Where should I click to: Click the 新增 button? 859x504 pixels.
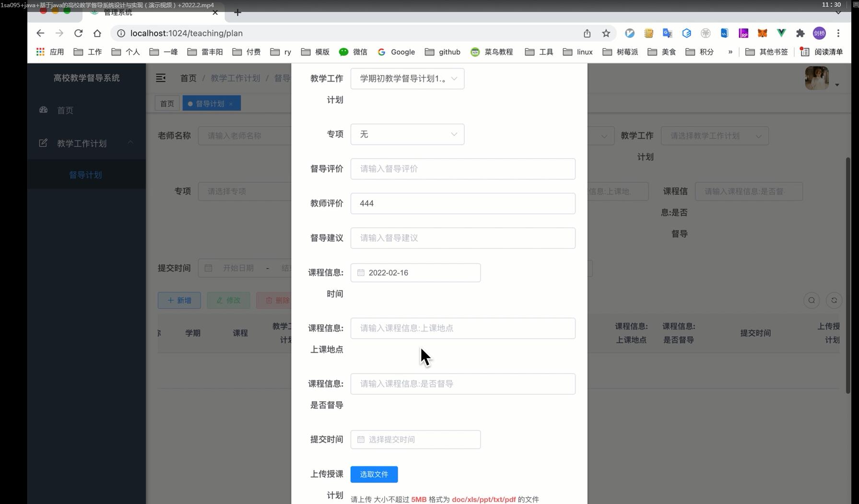pos(179,300)
